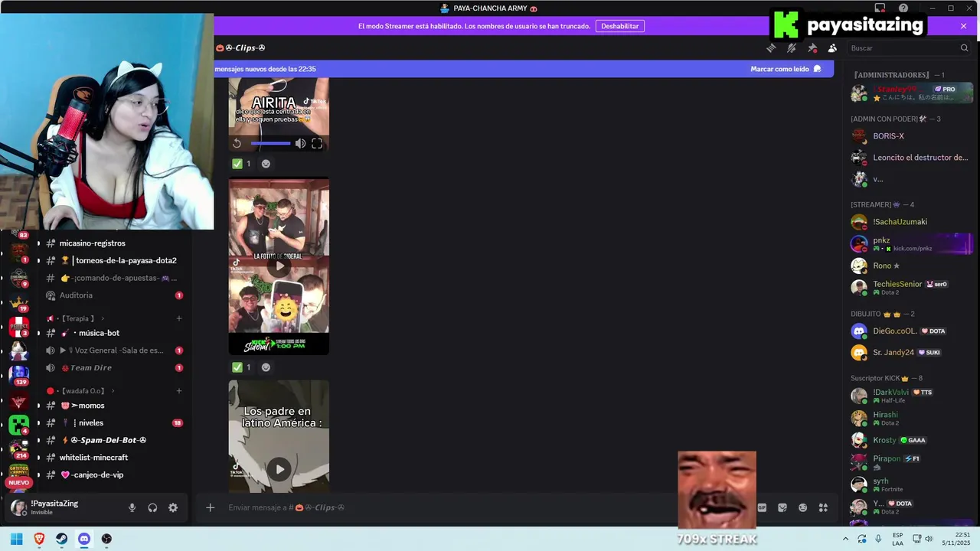
Task: Open User Settings gear
Action: click(x=173, y=507)
